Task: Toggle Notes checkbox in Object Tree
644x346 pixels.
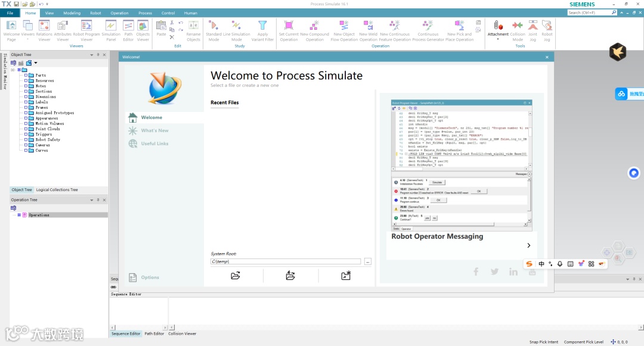Action: pyautogui.click(x=26, y=86)
